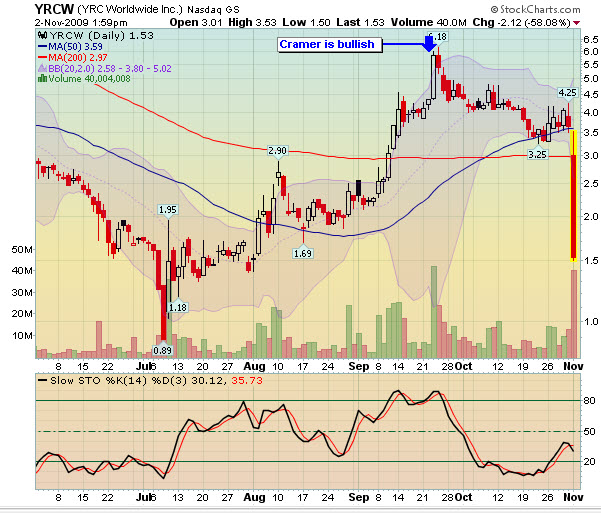
Task: Click the 0.89 price callout label
Action: [x=163, y=350]
